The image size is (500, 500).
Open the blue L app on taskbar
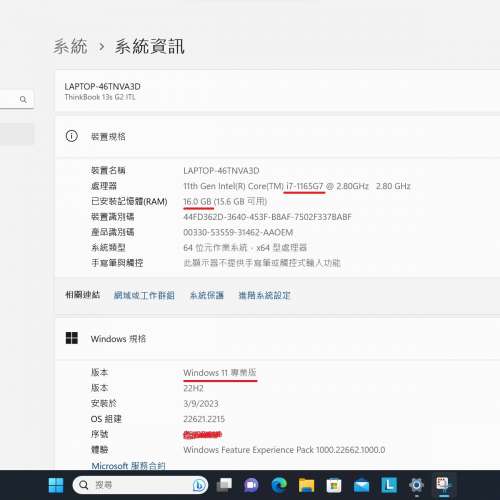389,485
